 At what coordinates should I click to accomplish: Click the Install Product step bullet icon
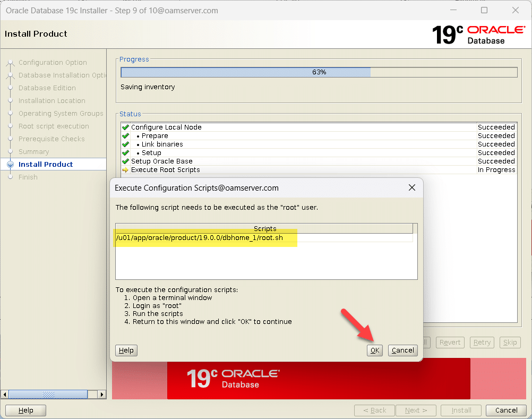coord(11,164)
